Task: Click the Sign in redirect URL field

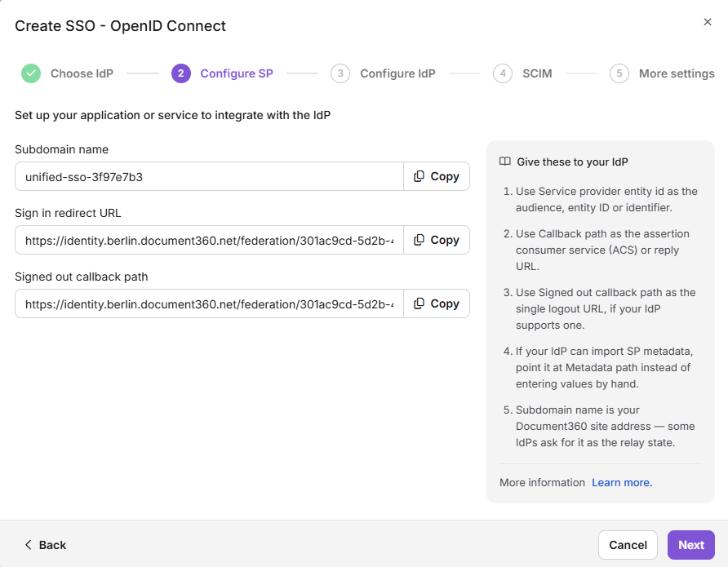Action: (x=210, y=240)
